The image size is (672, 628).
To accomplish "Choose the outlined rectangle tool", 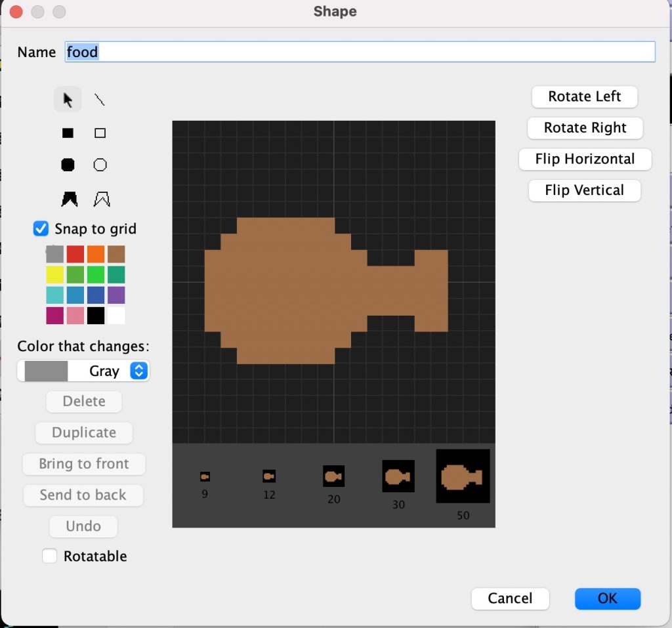I will (100, 133).
